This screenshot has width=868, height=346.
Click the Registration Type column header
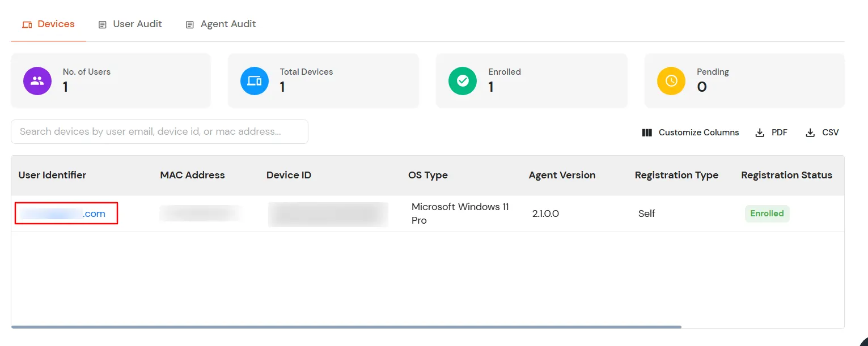pyautogui.click(x=676, y=175)
